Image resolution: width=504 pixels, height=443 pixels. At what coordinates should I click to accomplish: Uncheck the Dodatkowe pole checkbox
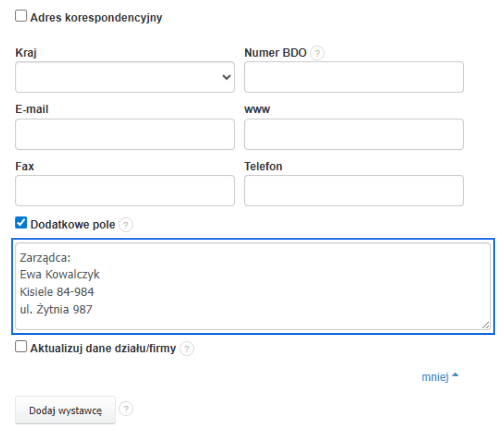coord(21,224)
